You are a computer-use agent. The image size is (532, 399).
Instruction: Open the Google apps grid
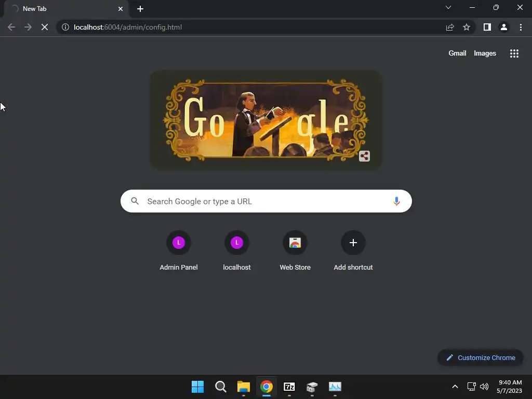pyautogui.click(x=514, y=54)
